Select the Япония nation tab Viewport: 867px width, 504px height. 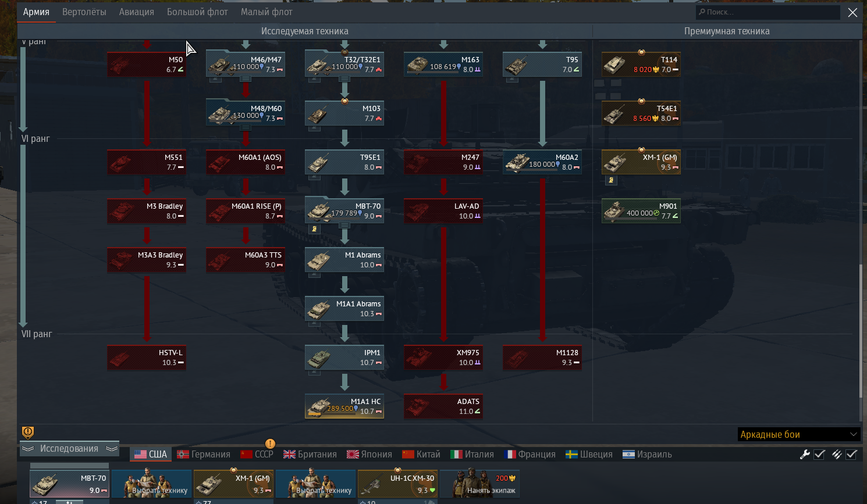coord(369,454)
